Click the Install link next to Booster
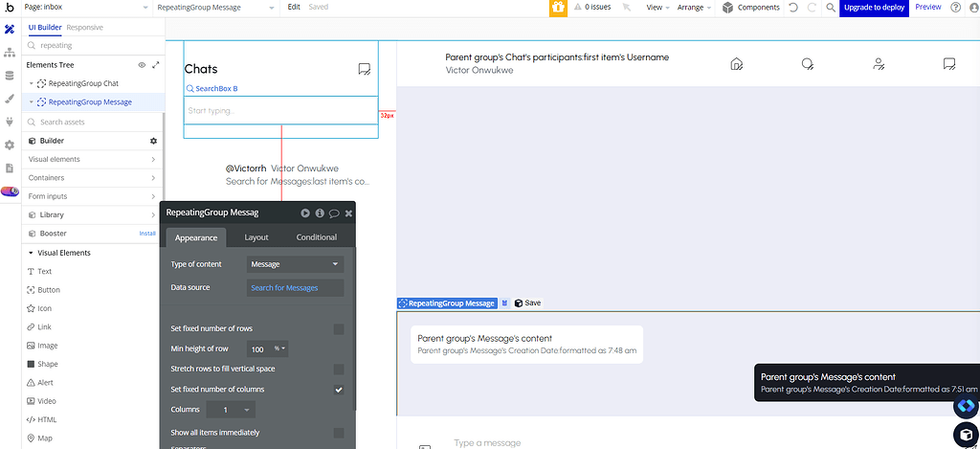 pos(147,234)
